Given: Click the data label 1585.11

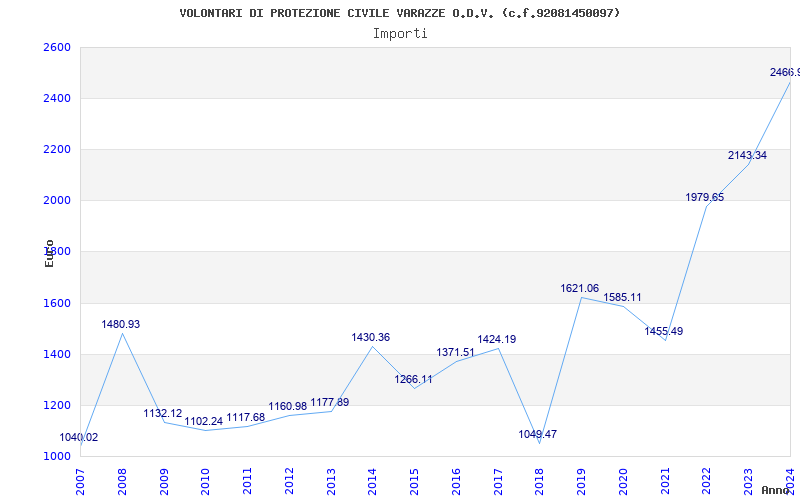Looking at the screenshot, I should pyautogui.click(x=622, y=297).
